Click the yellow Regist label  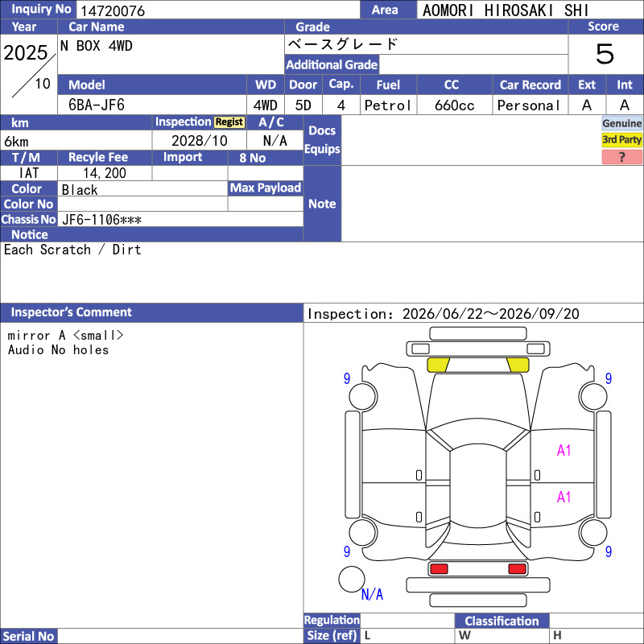coord(229,122)
